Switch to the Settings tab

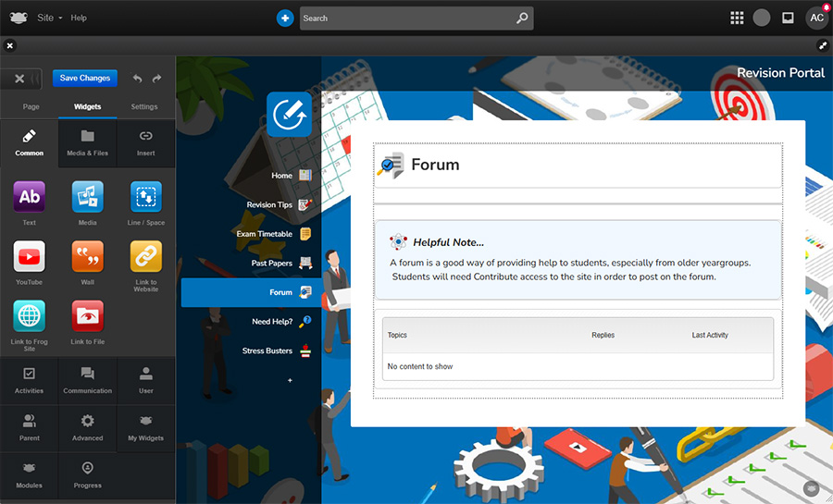pos(143,107)
